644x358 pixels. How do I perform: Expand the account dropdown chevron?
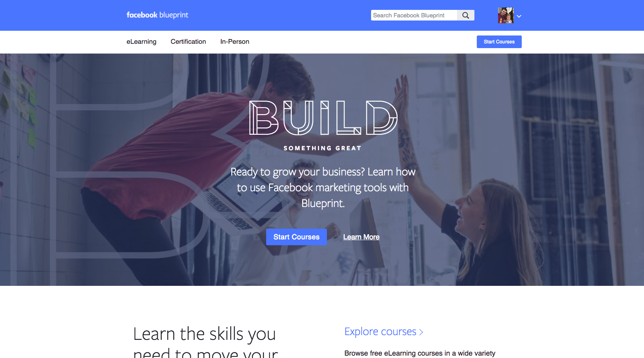pyautogui.click(x=519, y=16)
